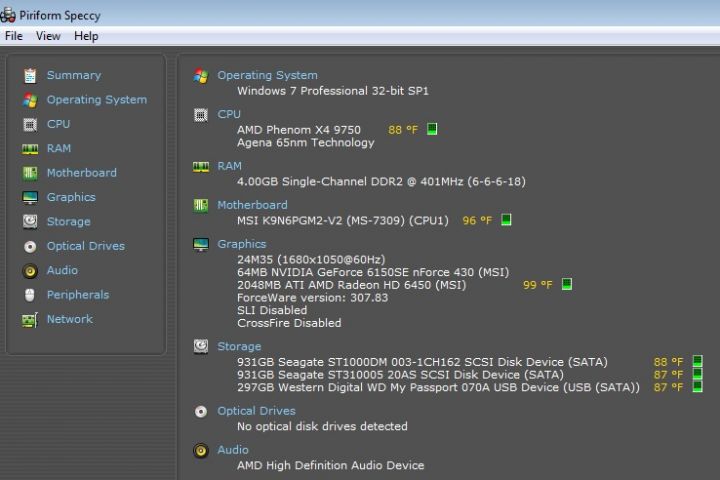Go to the CPU sidebar section
Image resolution: width=720 pixels, height=480 pixels.
pos(58,124)
